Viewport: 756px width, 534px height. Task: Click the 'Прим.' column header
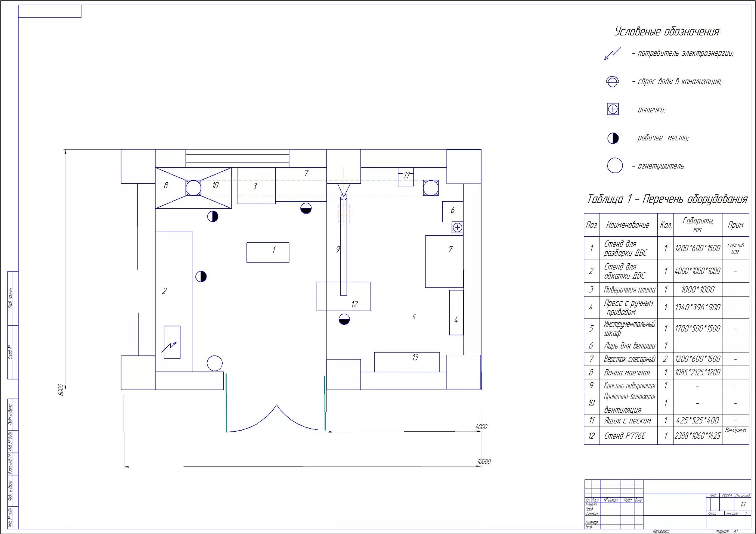[x=736, y=225]
